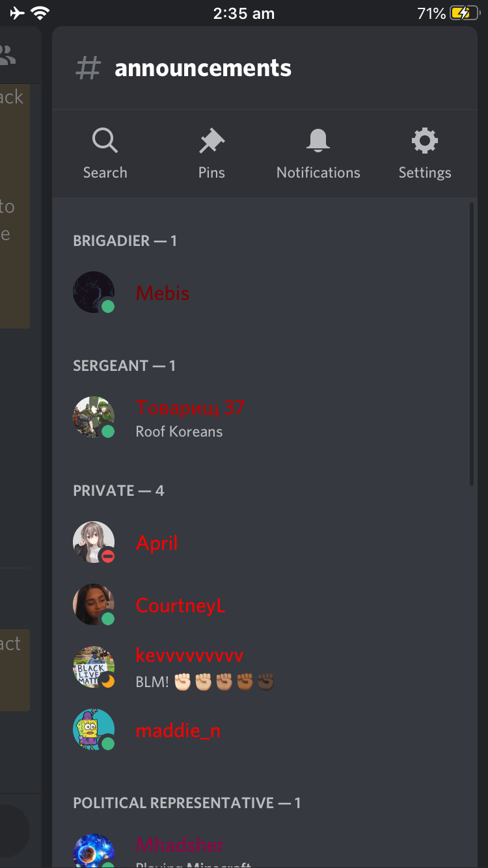Tap the PRIVATE — 4 role header
488x868 pixels.
(118, 491)
